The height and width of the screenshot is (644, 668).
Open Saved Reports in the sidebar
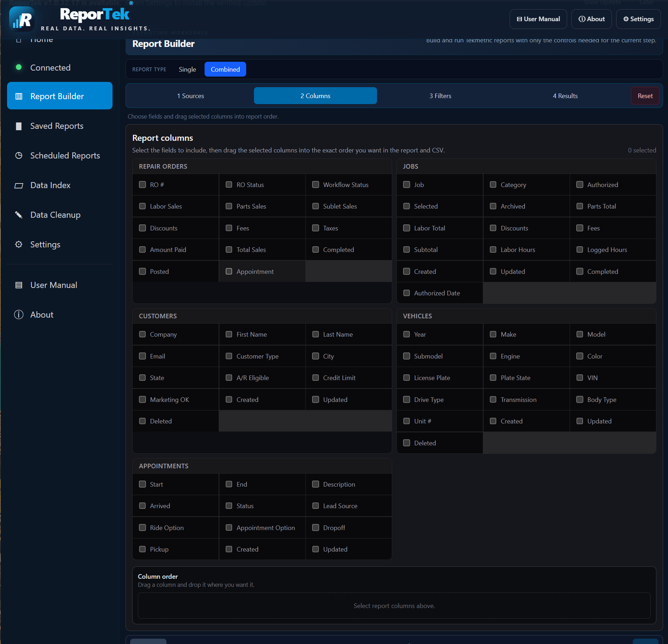coord(60,126)
